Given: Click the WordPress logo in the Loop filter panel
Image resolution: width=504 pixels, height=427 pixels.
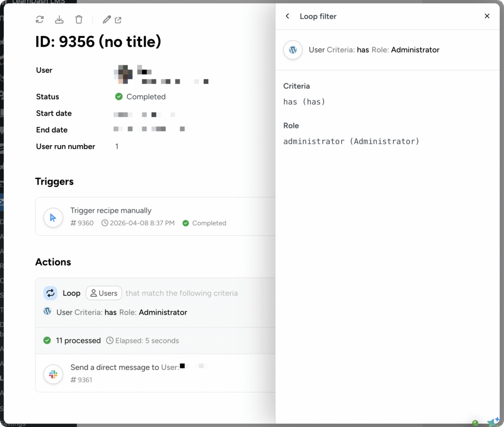Looking at the screenshot, I should click(292, 50).
